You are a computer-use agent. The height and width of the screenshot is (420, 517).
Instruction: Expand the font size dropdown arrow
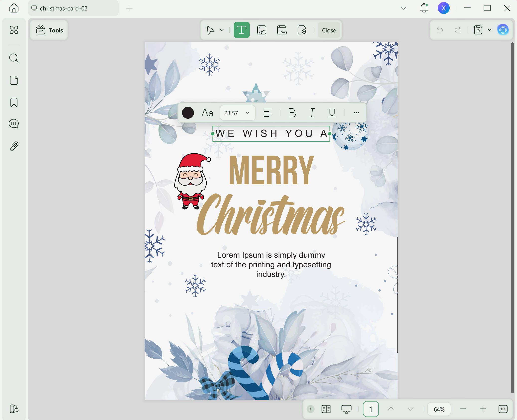point(247,113)
